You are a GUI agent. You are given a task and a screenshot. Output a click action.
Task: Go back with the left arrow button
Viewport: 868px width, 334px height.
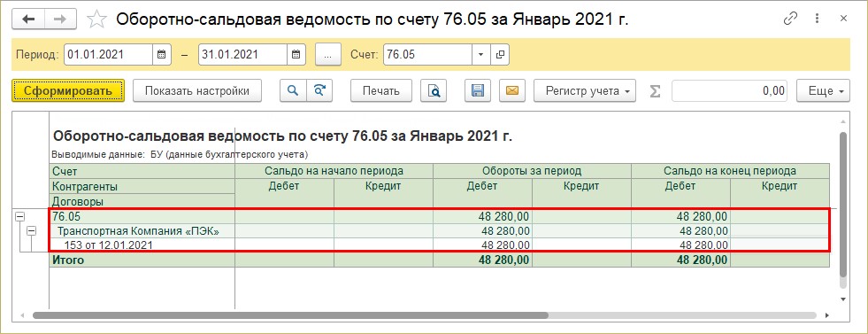click(27, 19)
